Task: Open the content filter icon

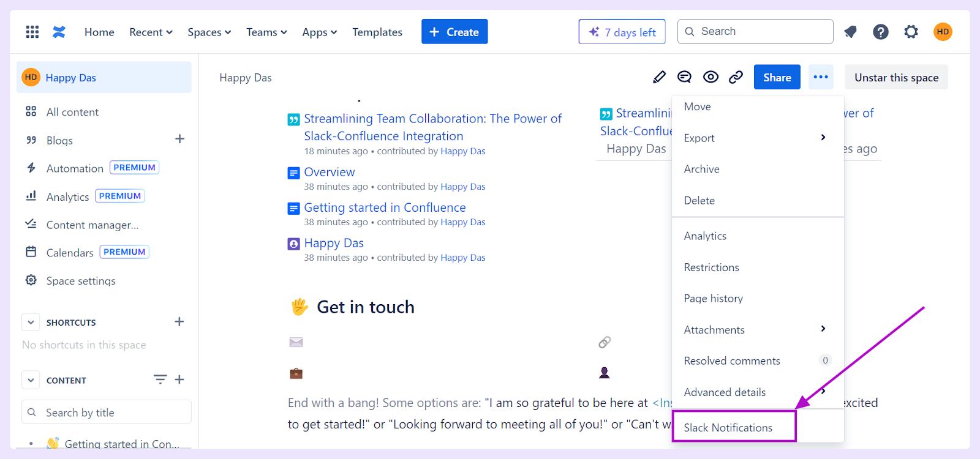Action: point(160,379)
